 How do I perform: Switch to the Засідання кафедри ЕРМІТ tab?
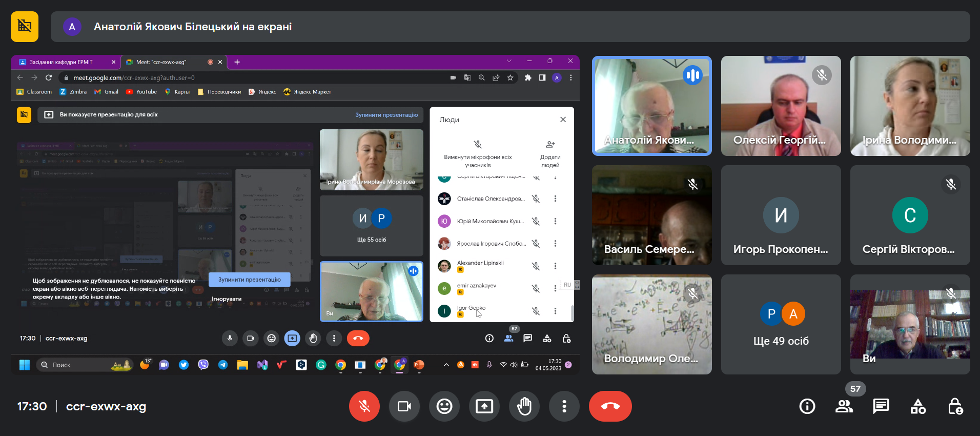point(61,62)
